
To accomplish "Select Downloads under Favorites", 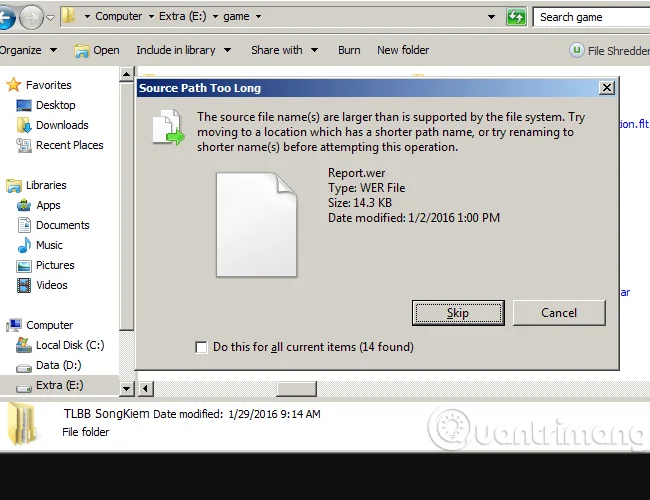I will pos(62,125).
